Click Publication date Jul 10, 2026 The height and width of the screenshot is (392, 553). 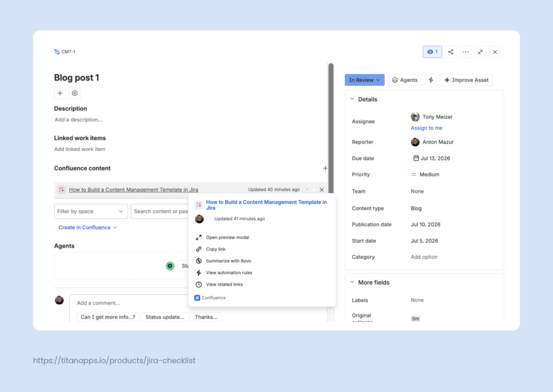click(x=426, y=225)
